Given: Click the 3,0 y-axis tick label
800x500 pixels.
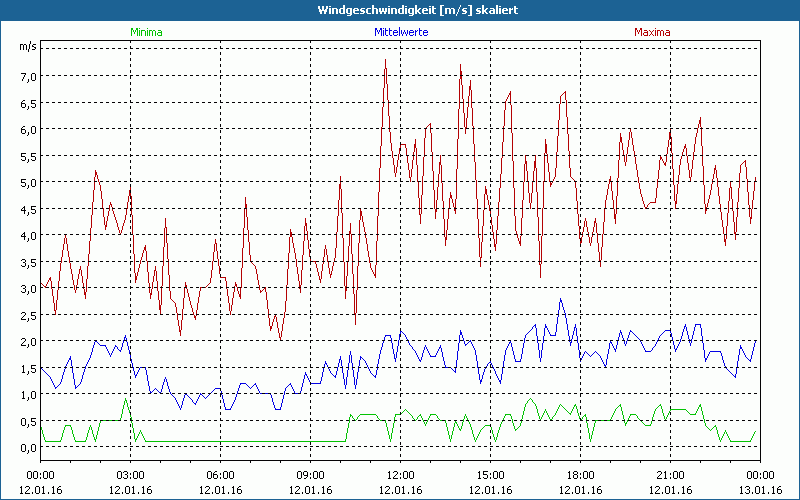Looking at the screenshot, I should (x=26, y=288).
